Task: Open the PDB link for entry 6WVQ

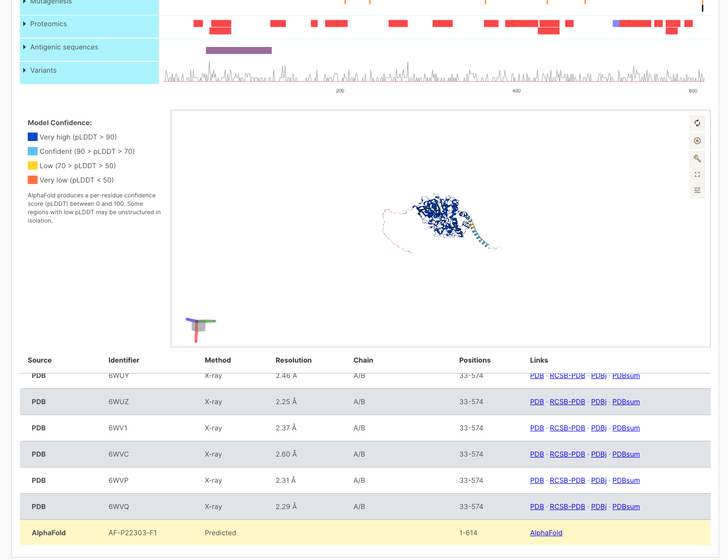Action: tap(537, 507)
